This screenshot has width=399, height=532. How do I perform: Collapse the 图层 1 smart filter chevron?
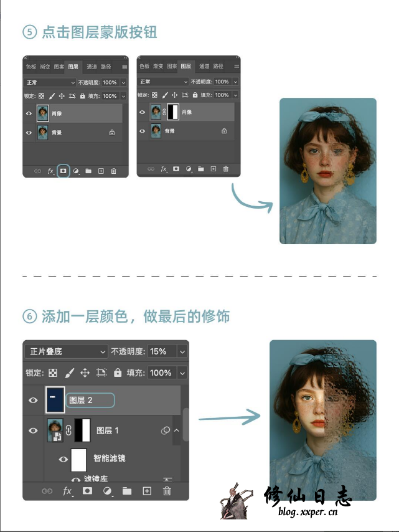click(176, 430)
